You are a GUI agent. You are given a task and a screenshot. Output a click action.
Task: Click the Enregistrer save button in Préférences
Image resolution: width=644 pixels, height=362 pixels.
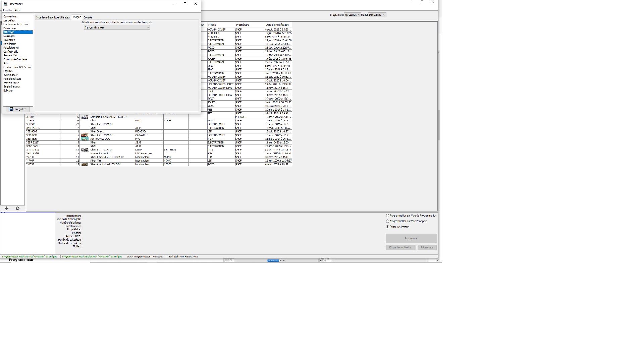[18, 109]
